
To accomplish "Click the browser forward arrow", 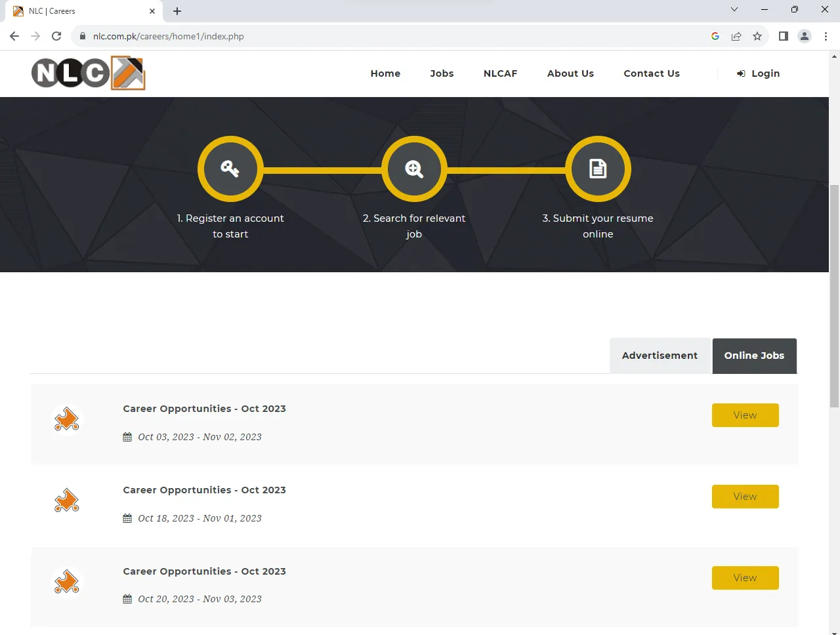I will click(x=35, y=36).
